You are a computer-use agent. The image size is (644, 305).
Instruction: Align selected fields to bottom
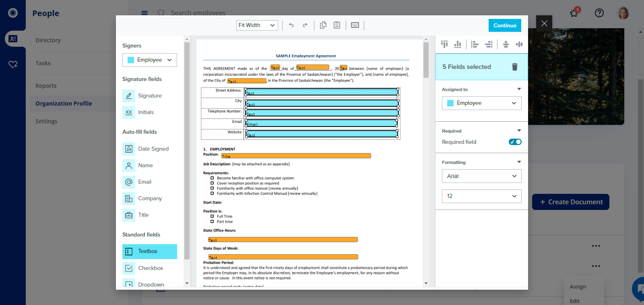457,44
